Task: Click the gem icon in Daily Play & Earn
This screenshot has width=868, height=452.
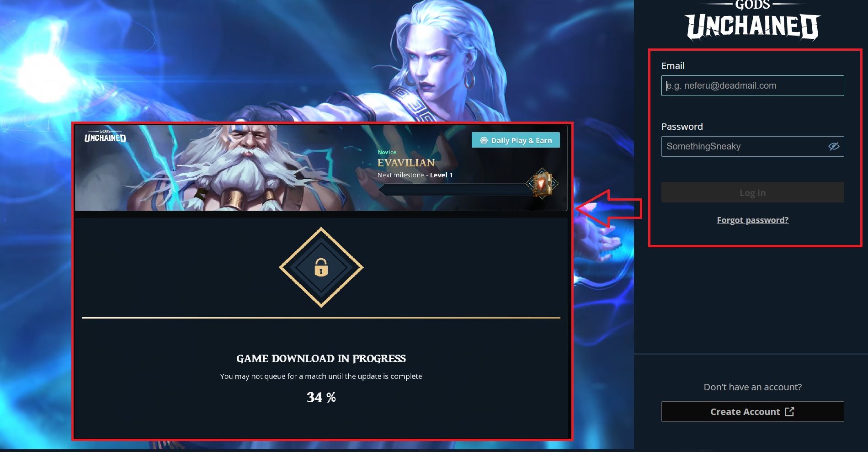Action: click(484, 140)
